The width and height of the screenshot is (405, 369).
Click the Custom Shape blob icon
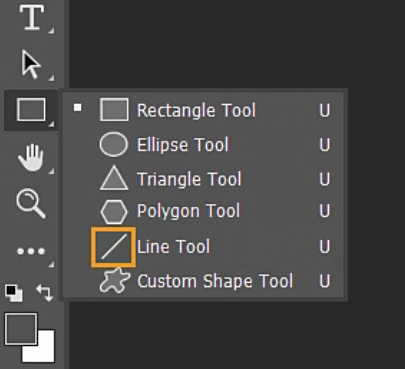pos(114,281)
